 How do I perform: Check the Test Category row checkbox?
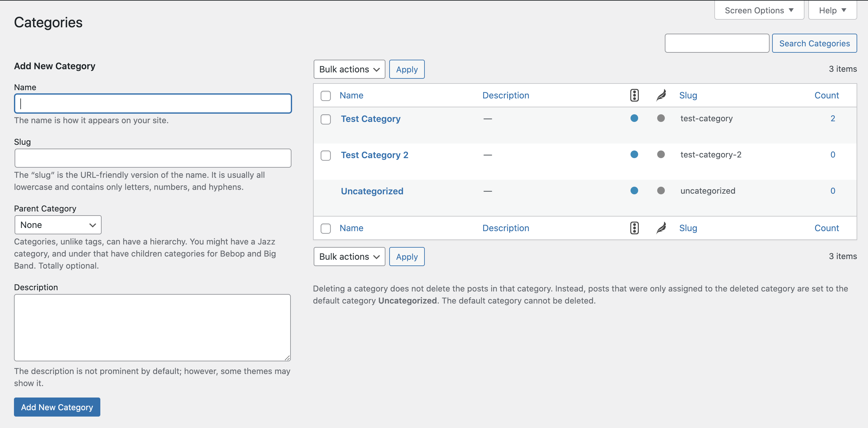point(325,119)
